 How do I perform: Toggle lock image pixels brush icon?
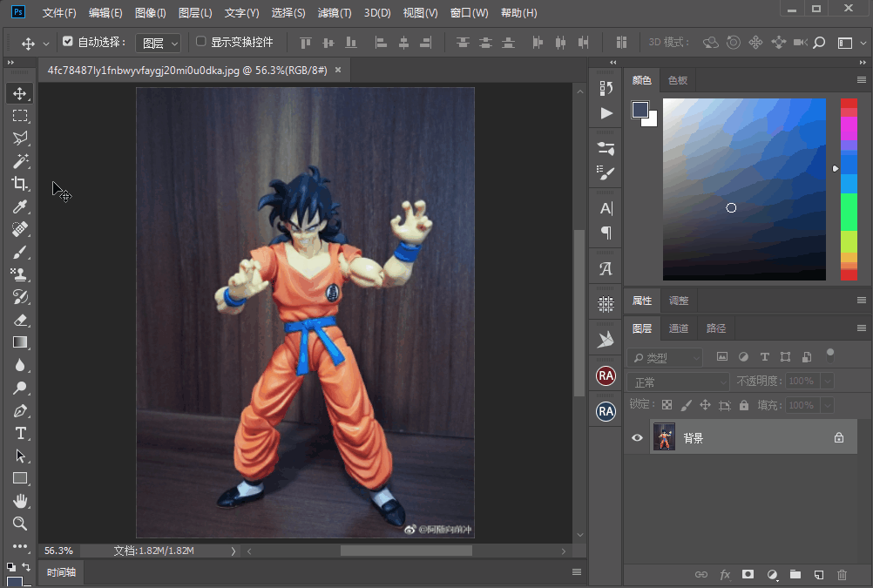[x=686, y=405]
